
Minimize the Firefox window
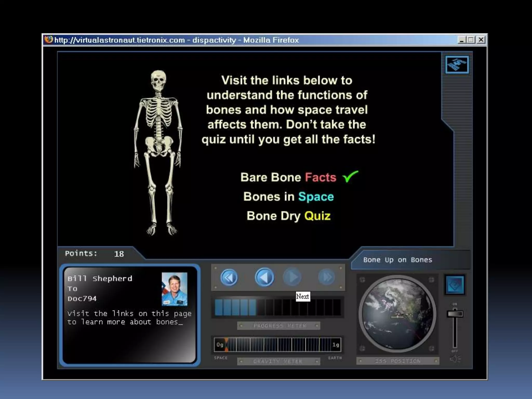[462, 40]
